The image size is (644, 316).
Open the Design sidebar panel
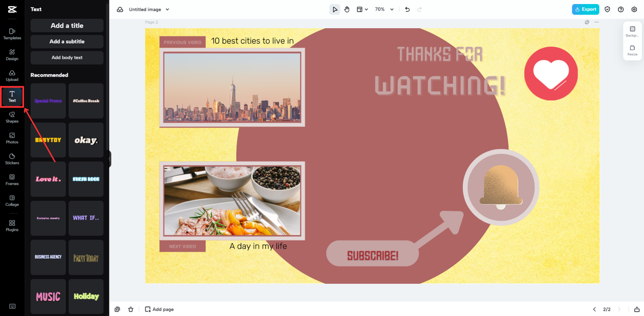[x=12, y=55]
